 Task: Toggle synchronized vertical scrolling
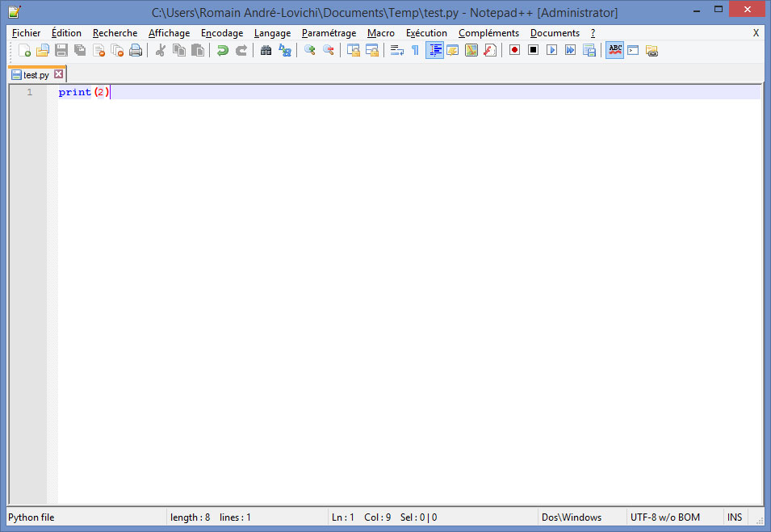click(353, 50)
